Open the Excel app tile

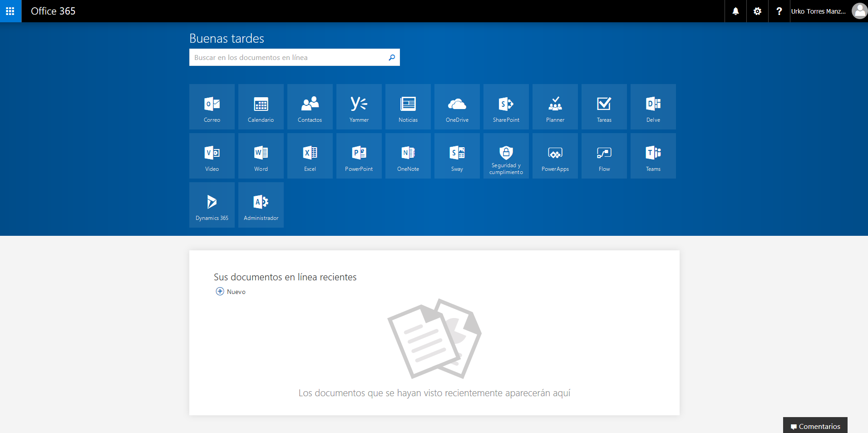click(310, 156)
